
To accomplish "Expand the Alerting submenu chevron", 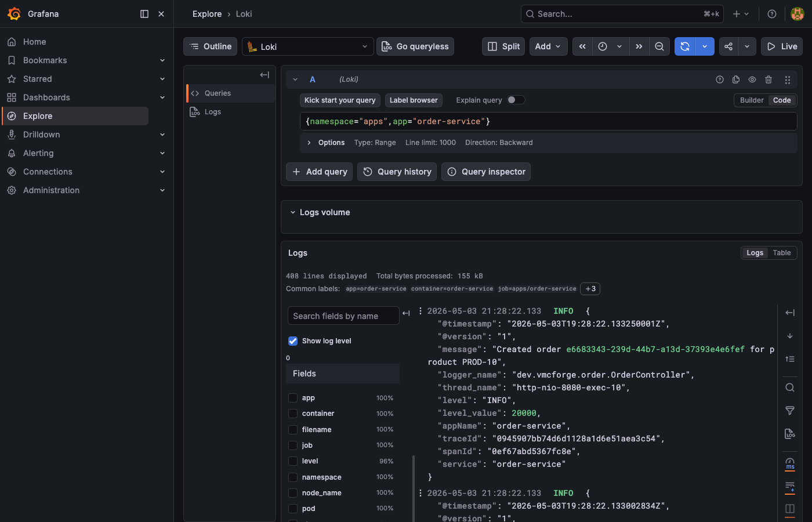I will pos(162,153).
